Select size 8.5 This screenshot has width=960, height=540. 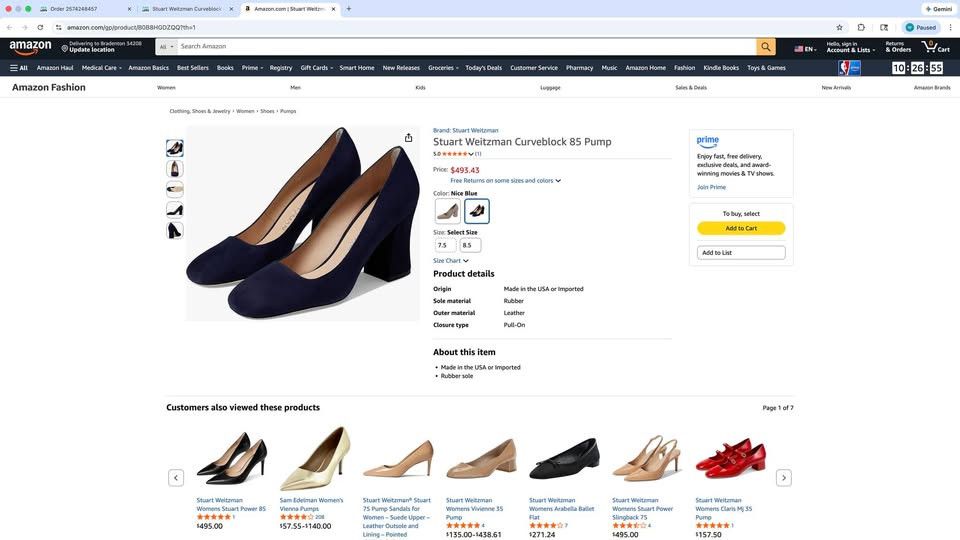pos(470,245)
